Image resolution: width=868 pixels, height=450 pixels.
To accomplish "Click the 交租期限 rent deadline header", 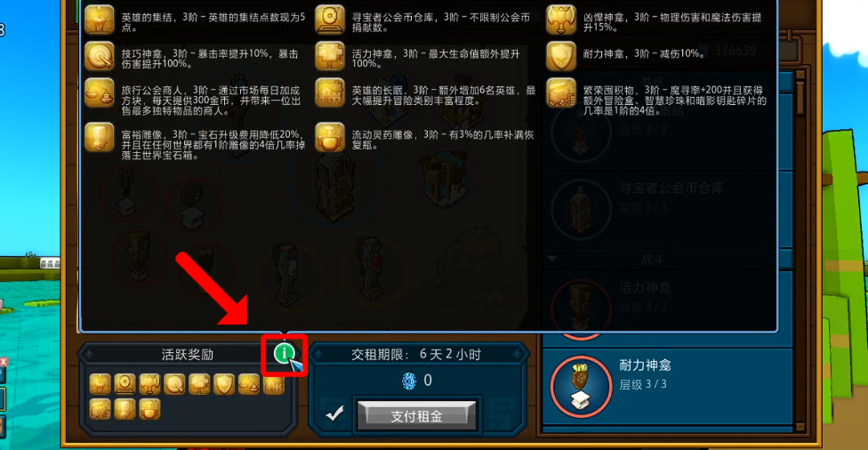I will pyautogui.click(x=416, y=354).
